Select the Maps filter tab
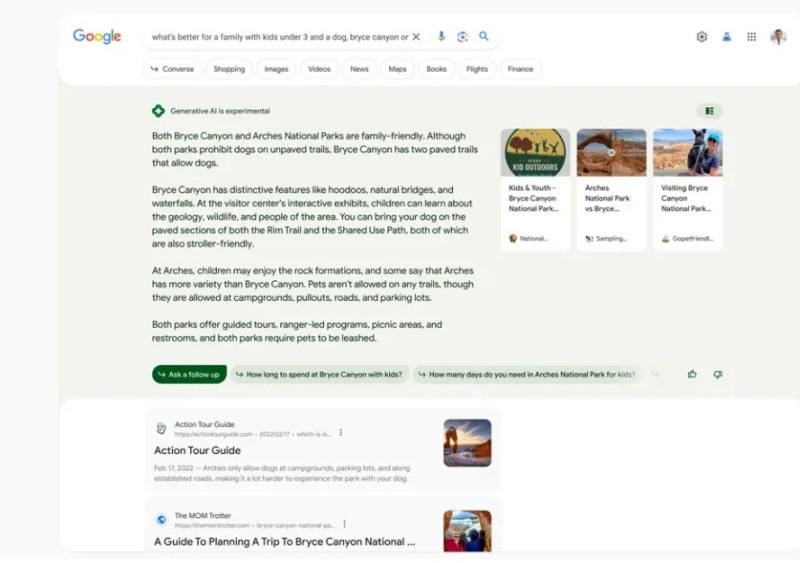 (397, 69)
